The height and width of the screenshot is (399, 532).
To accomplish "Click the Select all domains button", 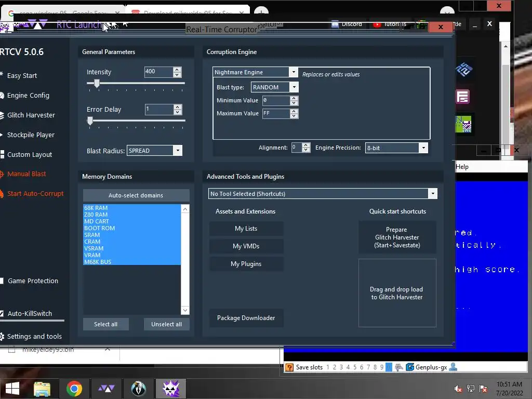I will [x=106, y=324].
